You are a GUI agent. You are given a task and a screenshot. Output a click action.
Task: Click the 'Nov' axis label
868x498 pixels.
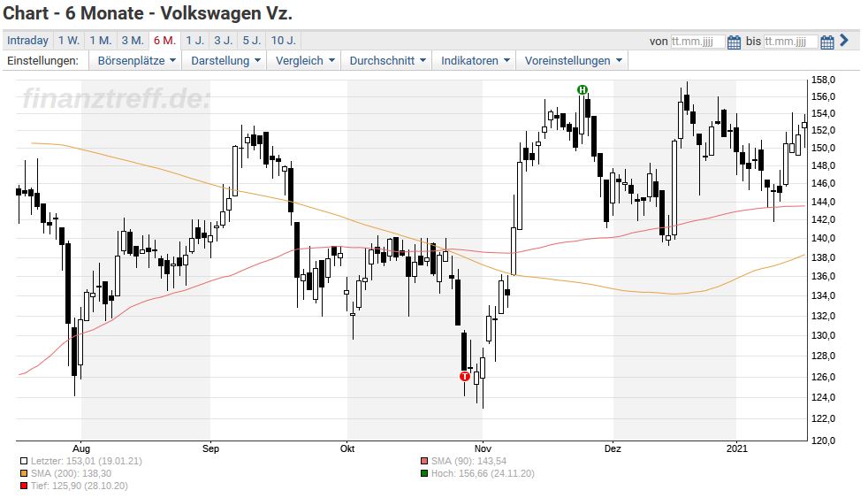483,448
